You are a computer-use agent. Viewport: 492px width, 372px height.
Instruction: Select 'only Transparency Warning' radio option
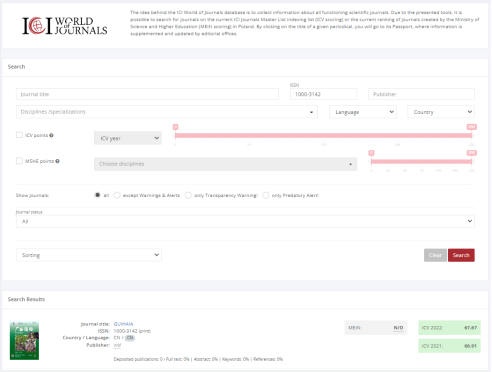pos(188,195)
